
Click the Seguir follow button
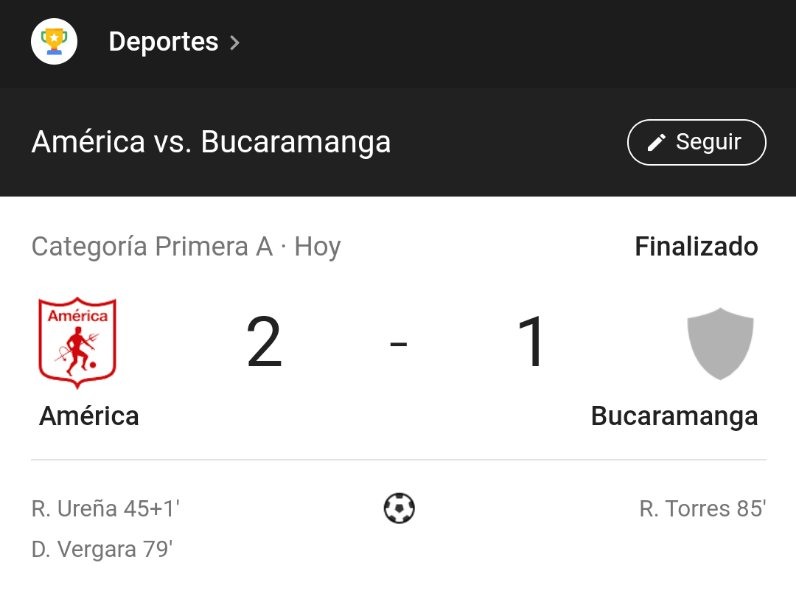[696, 142]
